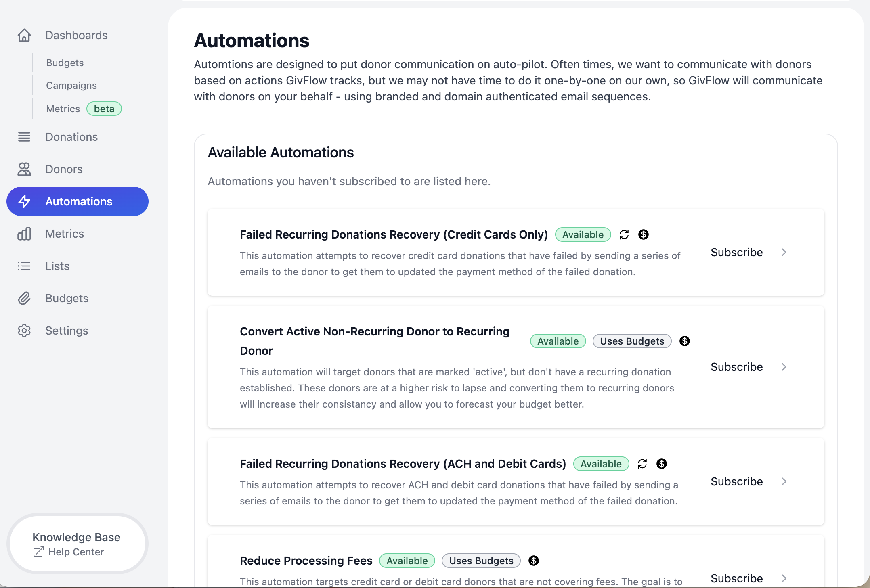Click recurring sync icon on Credit Cards automation
Viewport: 870px width, 588px height.
tap(624, 234)
